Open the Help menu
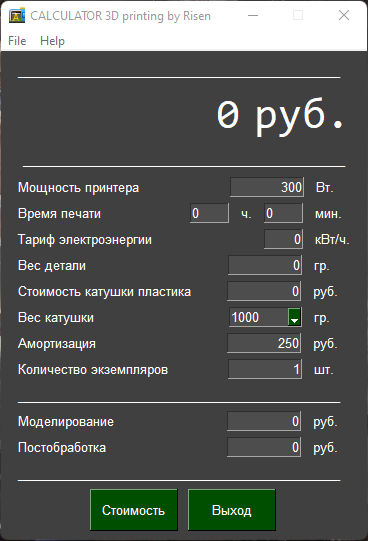368x541 pixels. point(52,41)
